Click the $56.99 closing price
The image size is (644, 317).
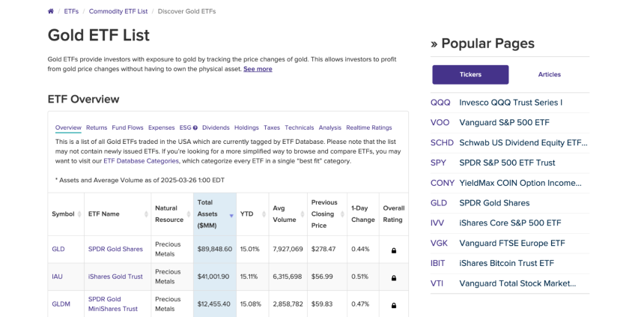click(x=322, y=277)
